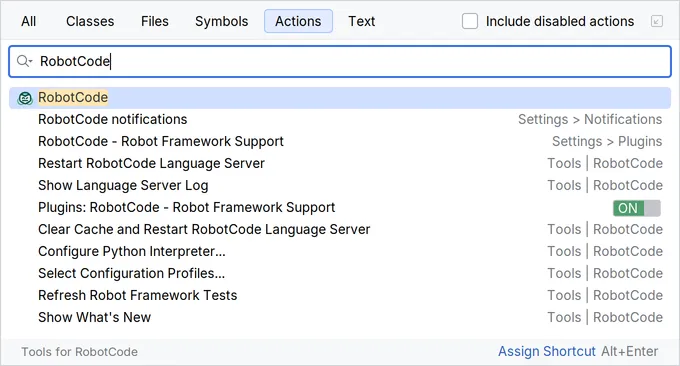Run Clear Cache and Restart RobotCode Language Server

340,230
